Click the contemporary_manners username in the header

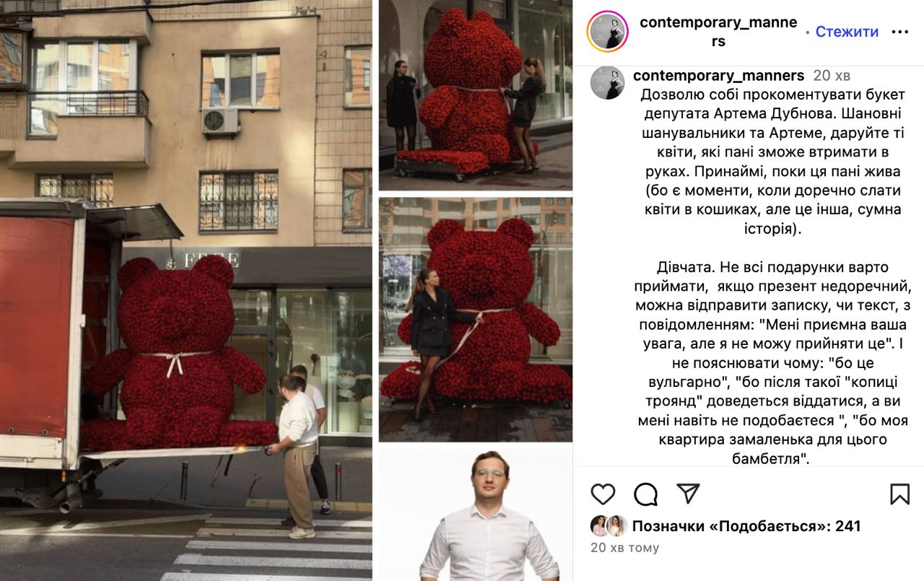point(718,32)
